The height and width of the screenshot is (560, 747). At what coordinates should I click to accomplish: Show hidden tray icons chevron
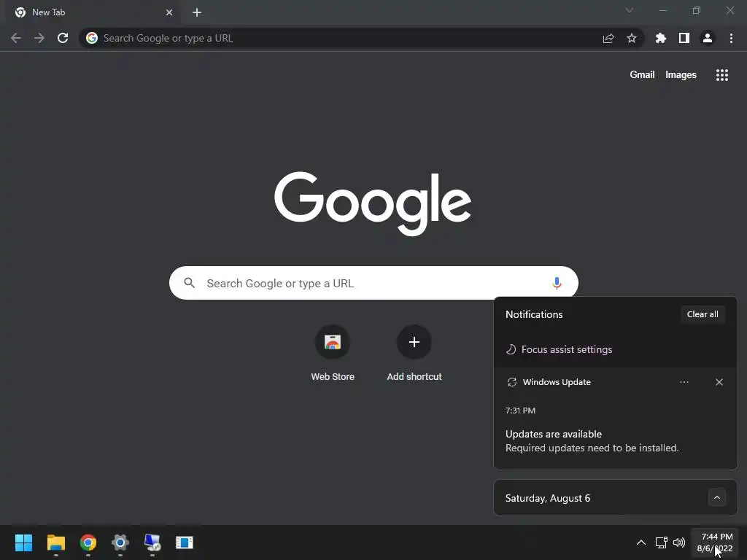(x=641, y=542)
